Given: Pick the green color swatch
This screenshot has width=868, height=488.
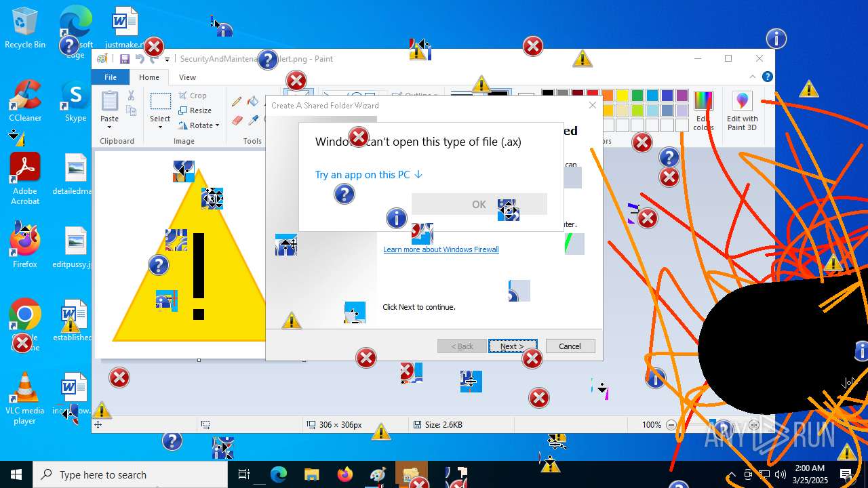Looking at the screenshot, I should pyautogui.click(x=637, y=96).
